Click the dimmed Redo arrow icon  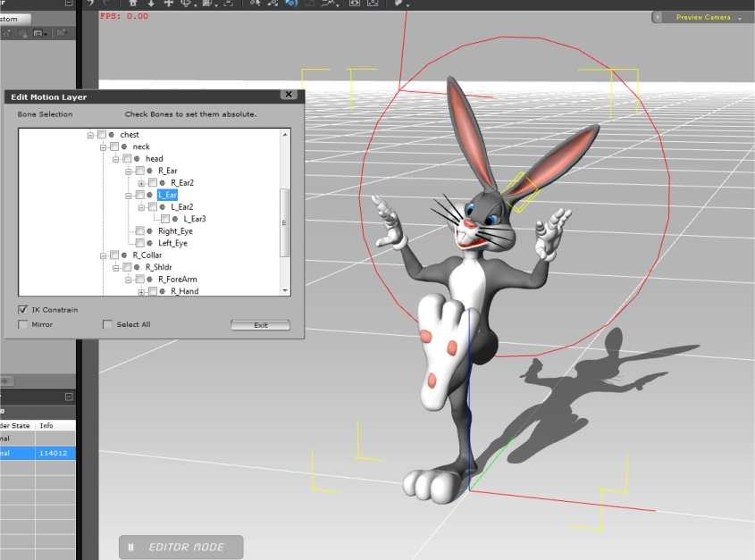coord(107,4)
